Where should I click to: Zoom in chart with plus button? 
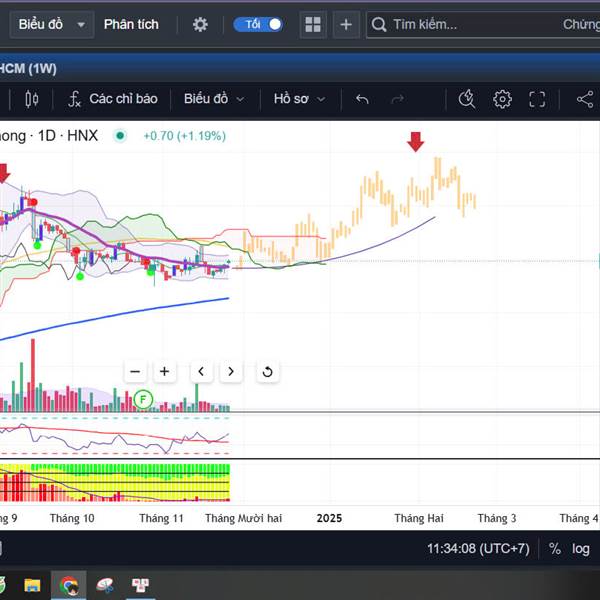(165, 371)
